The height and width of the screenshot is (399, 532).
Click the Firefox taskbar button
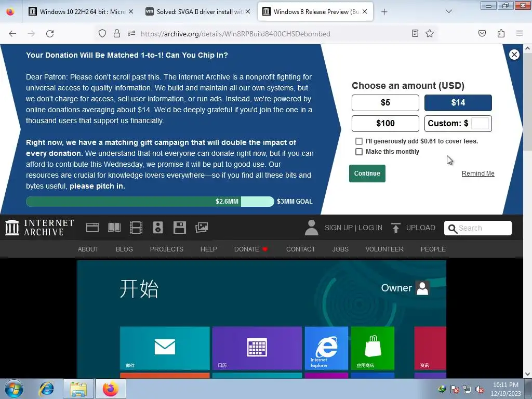[x=111, y=389]
